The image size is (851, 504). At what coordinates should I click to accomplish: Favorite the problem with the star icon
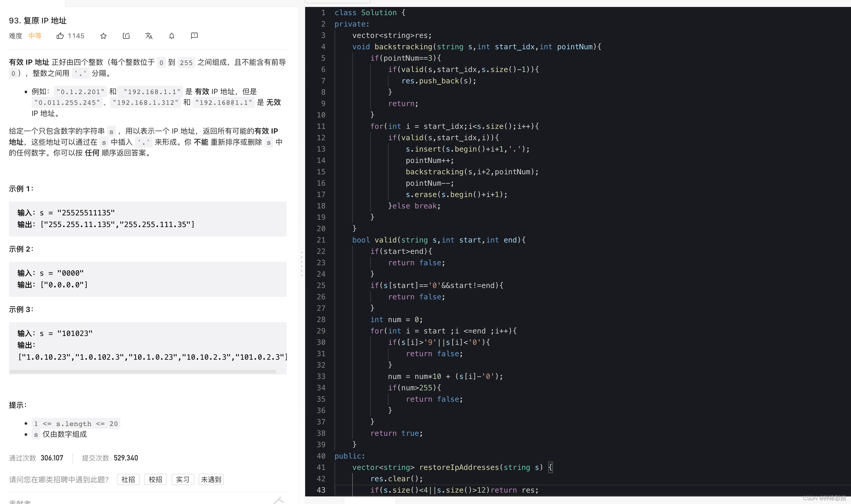(103, 36)
